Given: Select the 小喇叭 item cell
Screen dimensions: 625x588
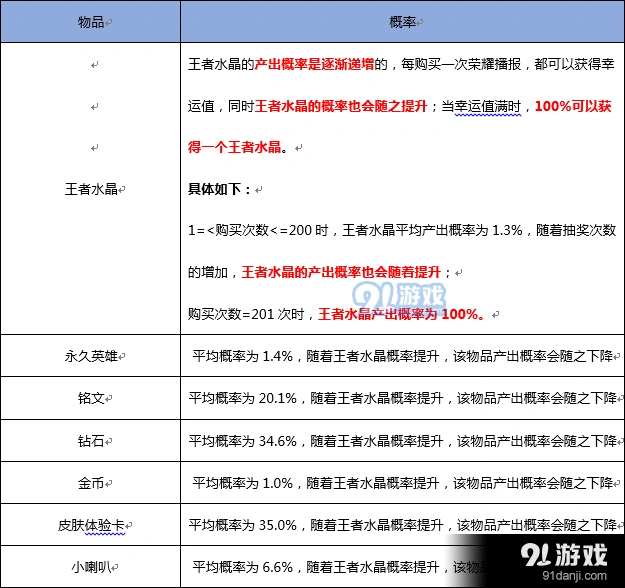Looking at the screenshot, I should coord(90,566).
